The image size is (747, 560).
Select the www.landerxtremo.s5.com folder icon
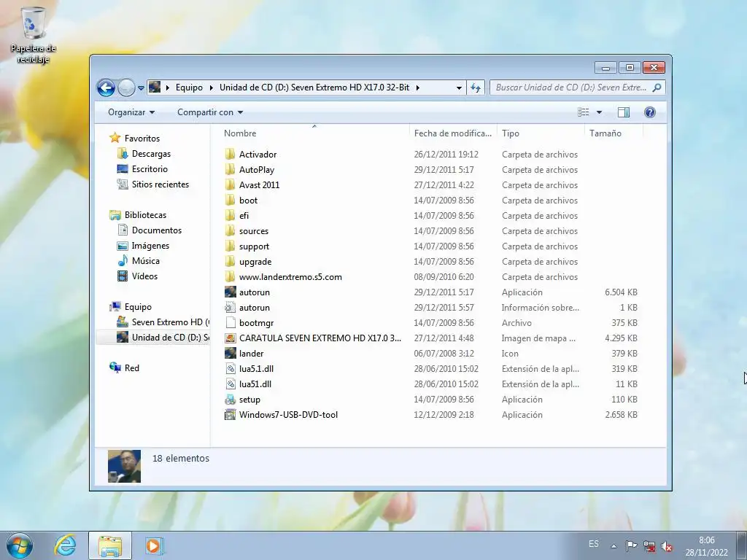[230, 276]
